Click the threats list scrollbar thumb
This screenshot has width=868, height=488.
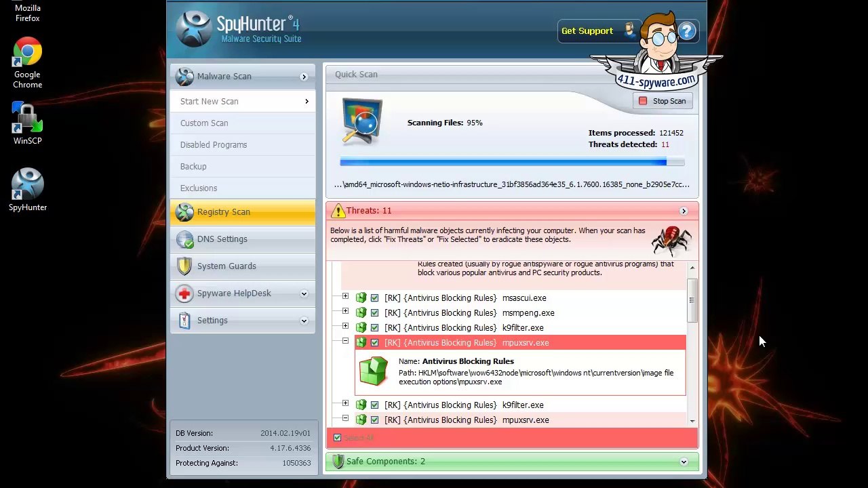click(x=692, y=300)
